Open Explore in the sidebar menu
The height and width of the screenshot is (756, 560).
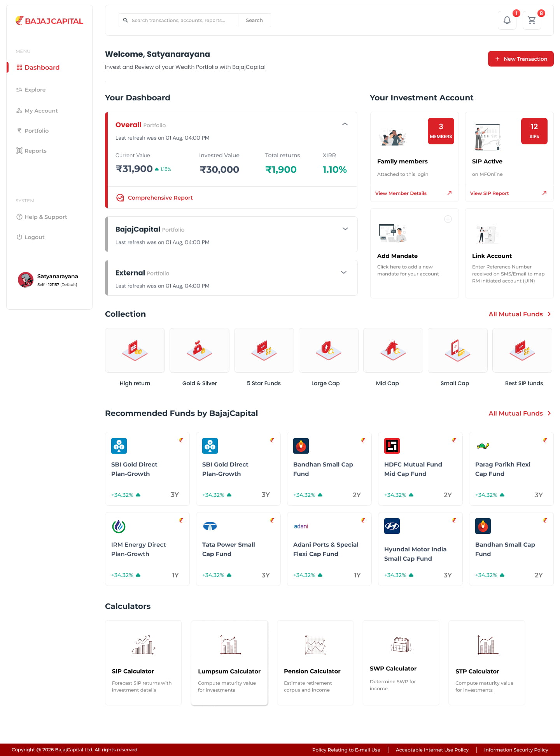pyautogui.click(x=31, y=89)
